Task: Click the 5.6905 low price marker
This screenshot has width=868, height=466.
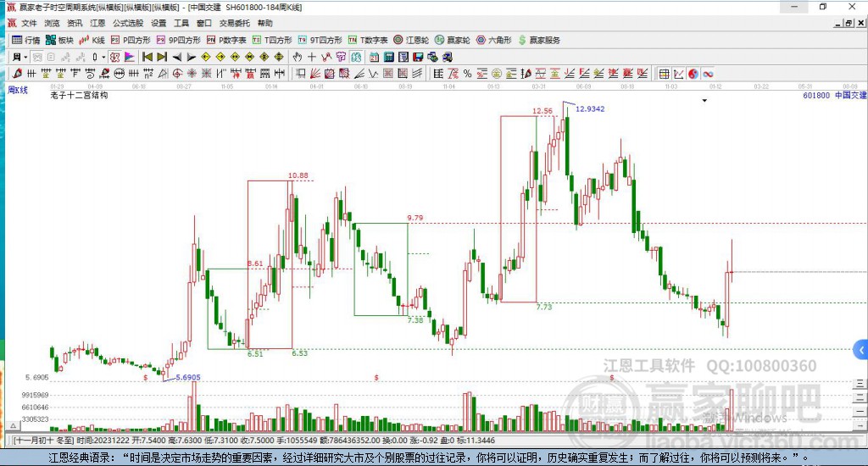Action: coord(187,377)
